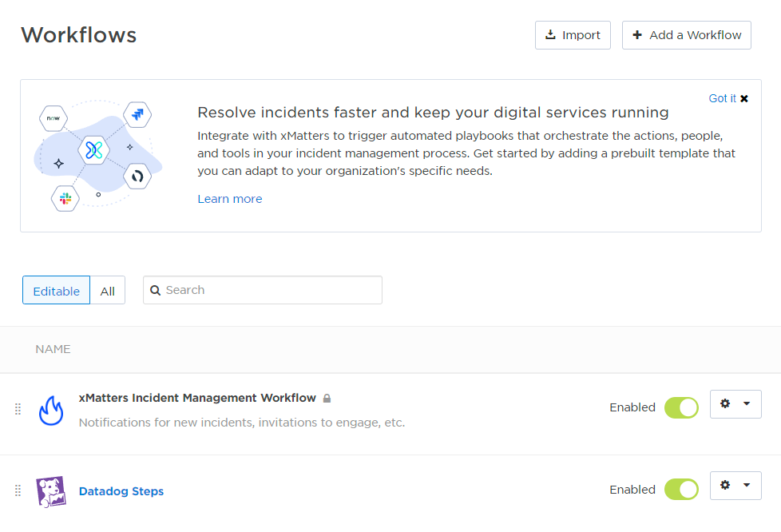
Task: Toggle off the Datadog Steps workflow
Action: point(681,489)
